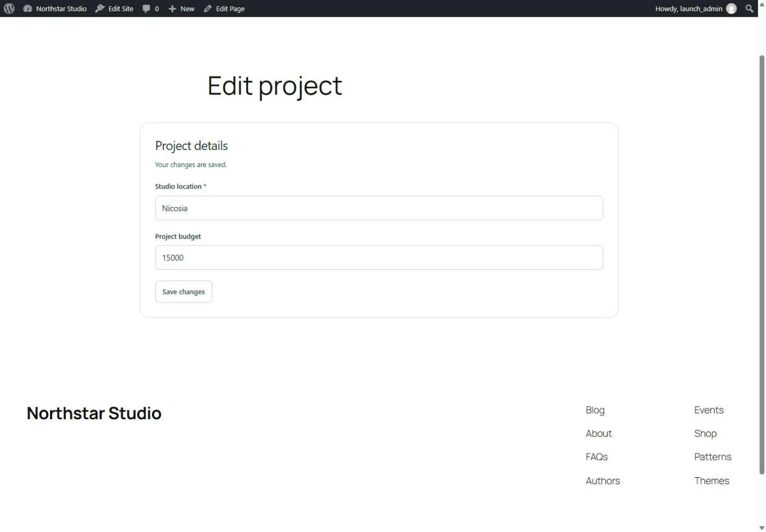Open the Blog footer link
Image resolution: width=766 pixels, height=532 pixels.
(595, 410)
